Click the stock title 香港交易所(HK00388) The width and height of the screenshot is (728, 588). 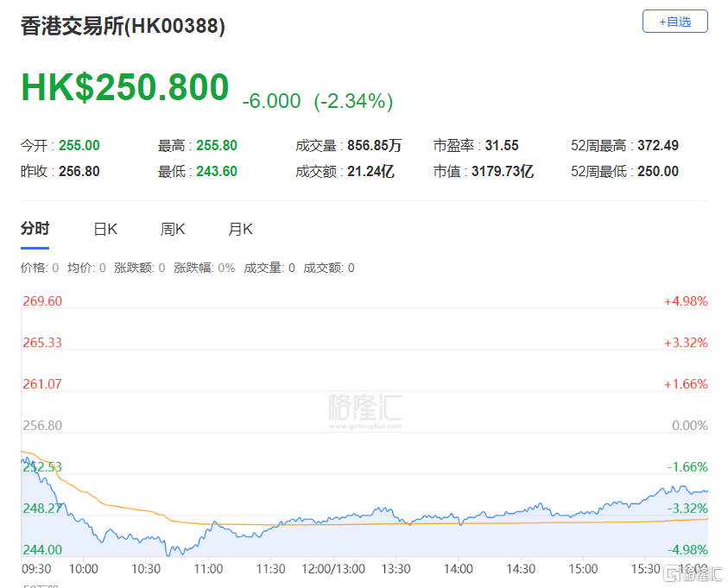(x=123, y=26)
